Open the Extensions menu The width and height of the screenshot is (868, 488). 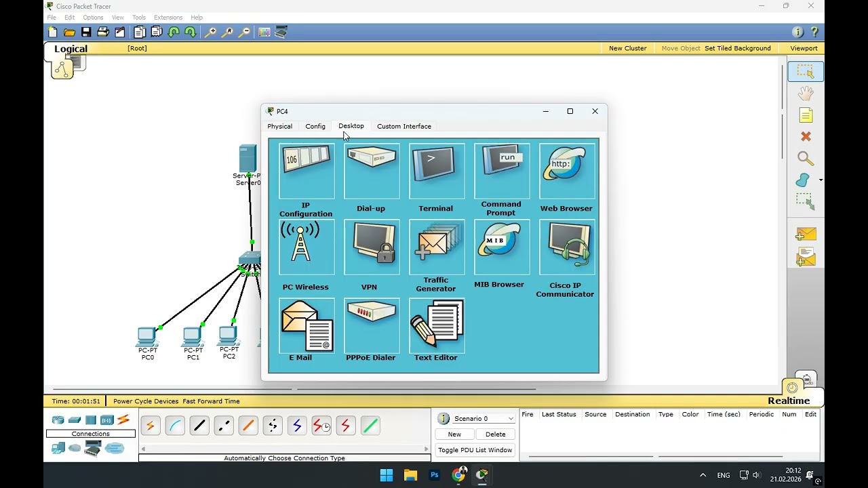(168, 18)
